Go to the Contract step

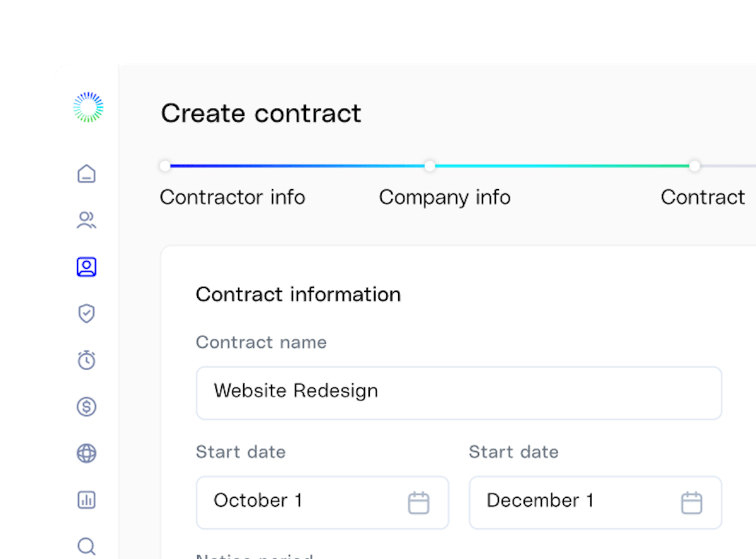(702, 197)
